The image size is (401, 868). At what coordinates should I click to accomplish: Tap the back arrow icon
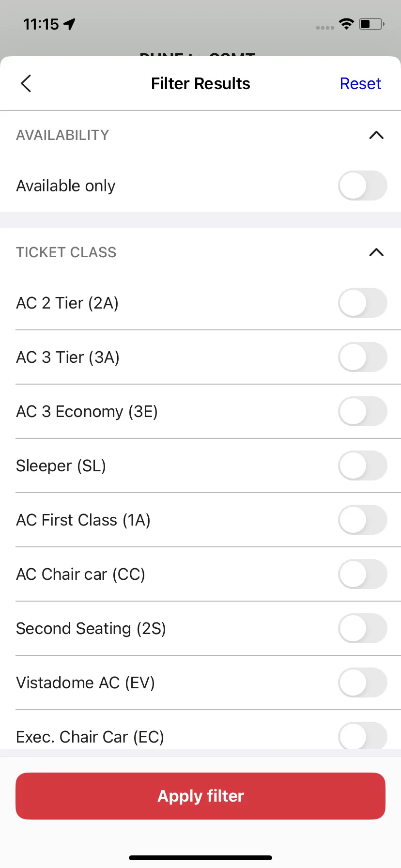tap(26, 83)
